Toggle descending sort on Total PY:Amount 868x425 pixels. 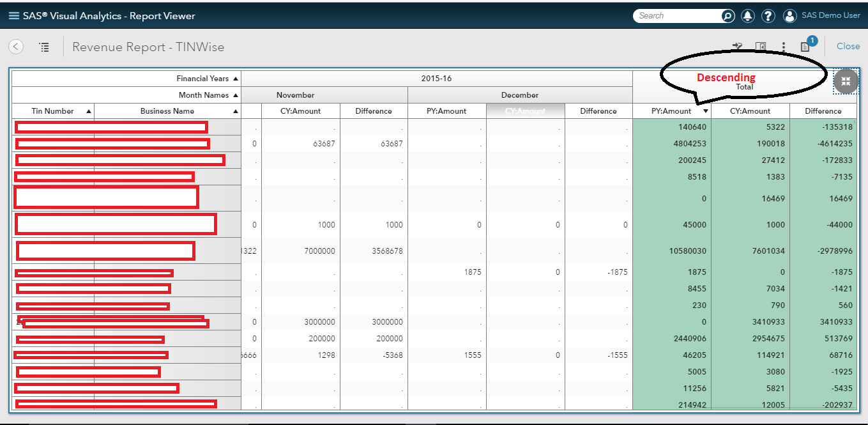click(705, 111)
